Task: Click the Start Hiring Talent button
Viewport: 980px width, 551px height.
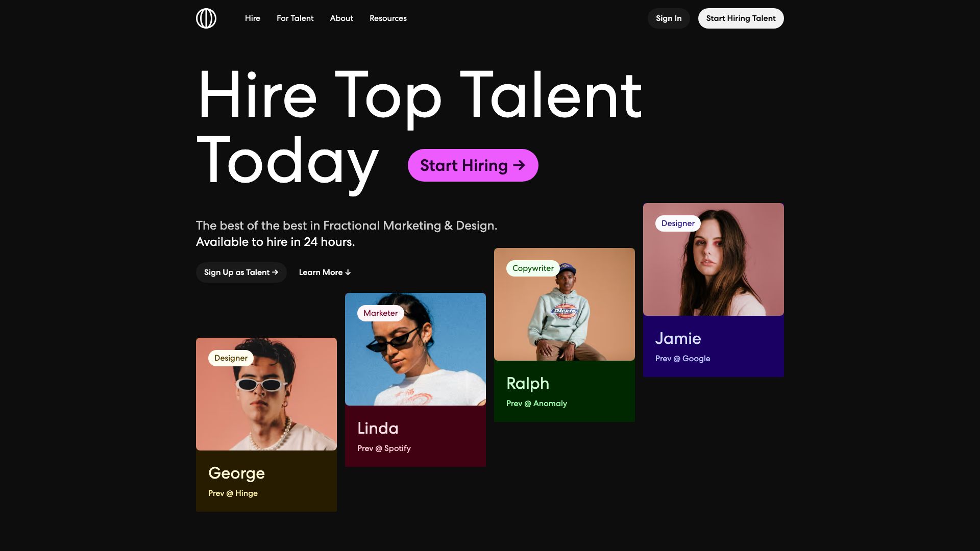Action: (741, 18)
